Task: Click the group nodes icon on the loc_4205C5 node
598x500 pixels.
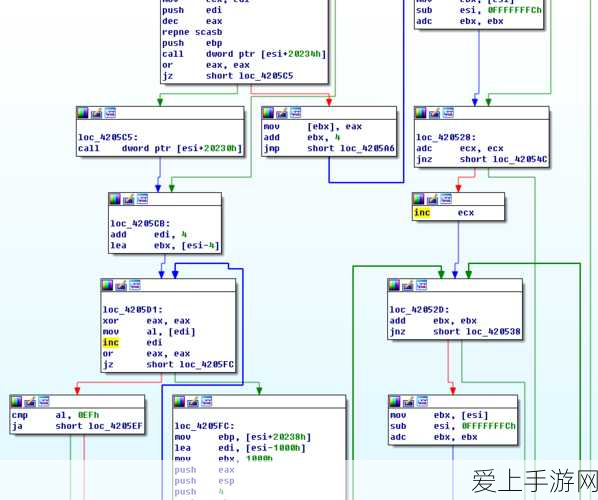Action: coord(110,113)
